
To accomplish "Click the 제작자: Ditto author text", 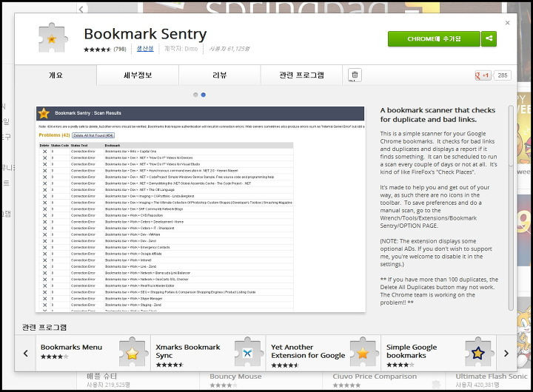I will tap(181, 49).
